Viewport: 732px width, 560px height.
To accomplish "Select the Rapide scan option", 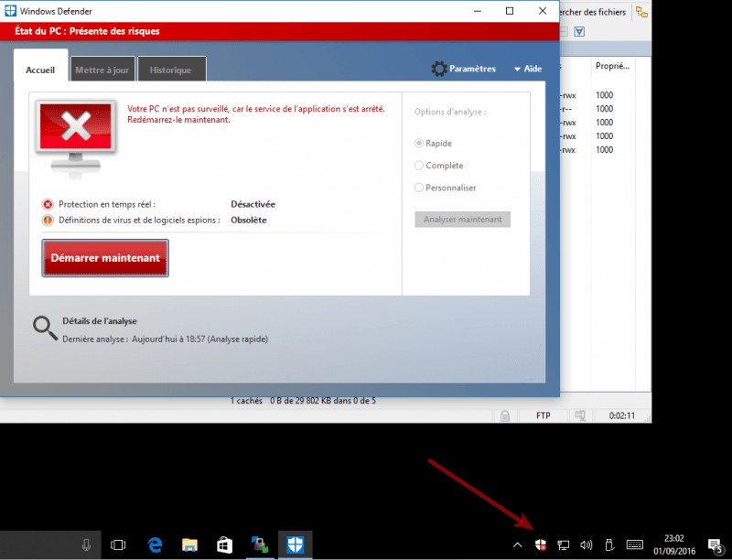I will 433,144.
